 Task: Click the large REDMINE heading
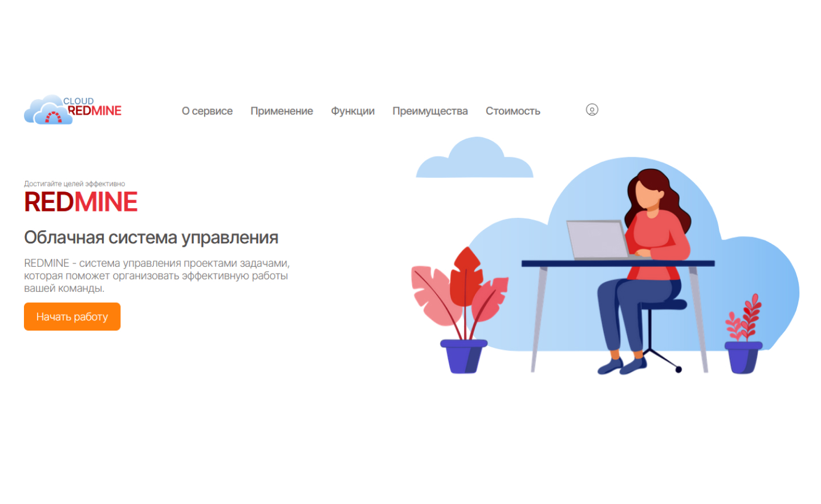80,202
